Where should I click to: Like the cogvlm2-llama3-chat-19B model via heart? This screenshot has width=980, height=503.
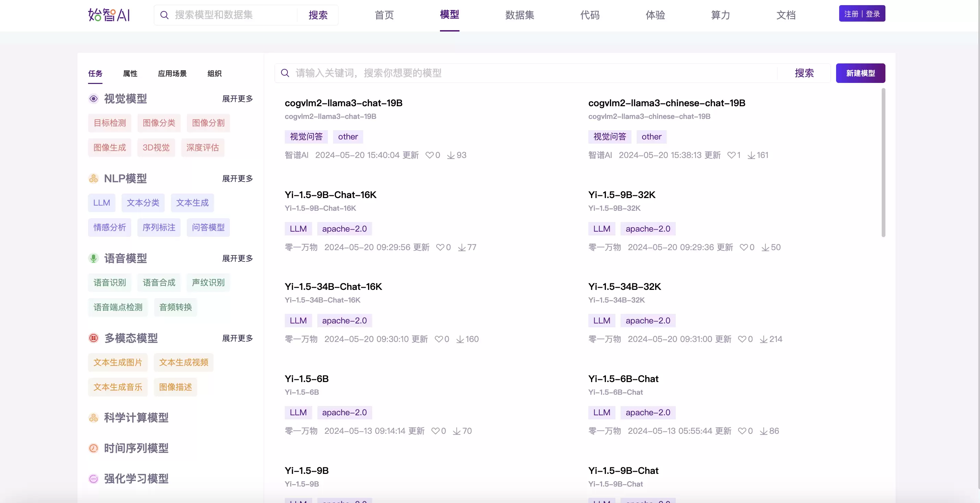click(x=429, y=155)
